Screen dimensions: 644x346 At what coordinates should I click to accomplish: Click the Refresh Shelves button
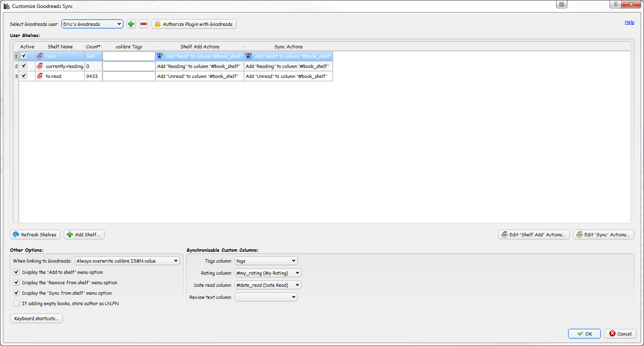pyautogui.click(x=35, y=235)
